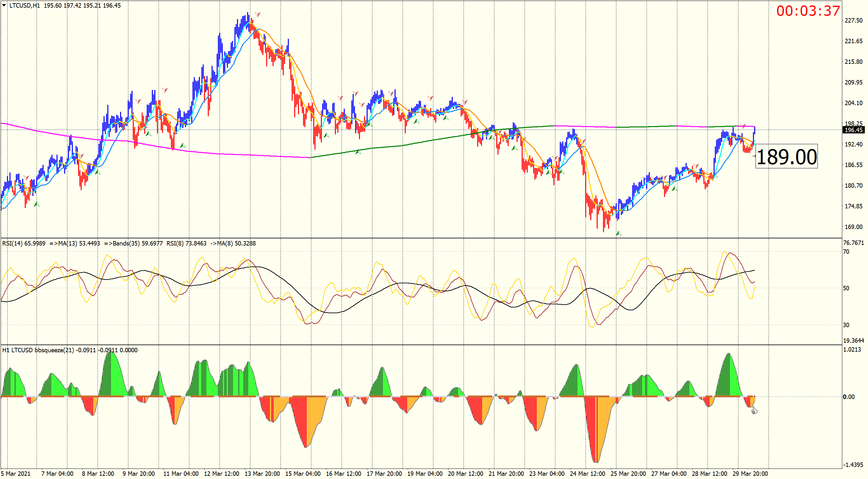The width and height of the screenshot is (868, 479).
Task: Click the 70 level label in the RSI panel
Action: (x=846, y=252)
